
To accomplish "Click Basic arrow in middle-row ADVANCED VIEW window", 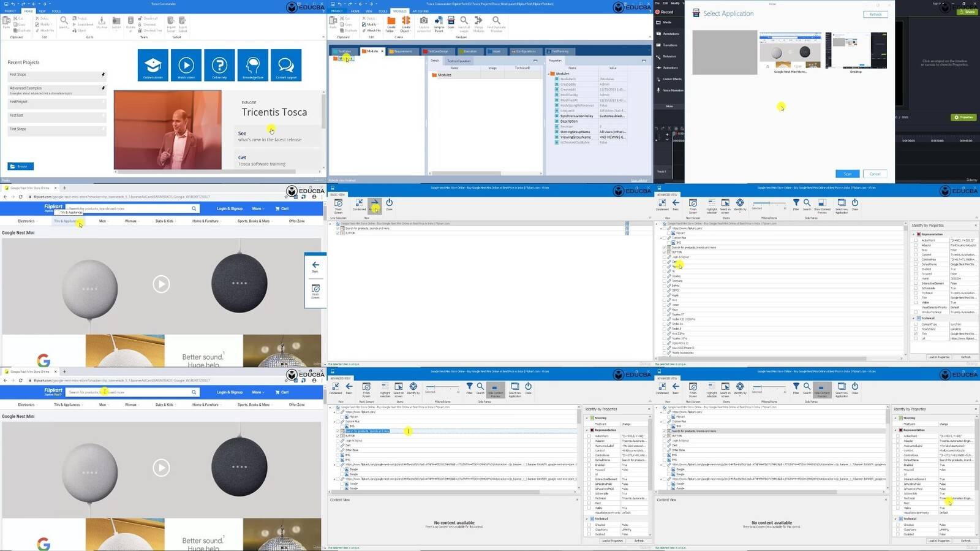I will tap(676, 205).
